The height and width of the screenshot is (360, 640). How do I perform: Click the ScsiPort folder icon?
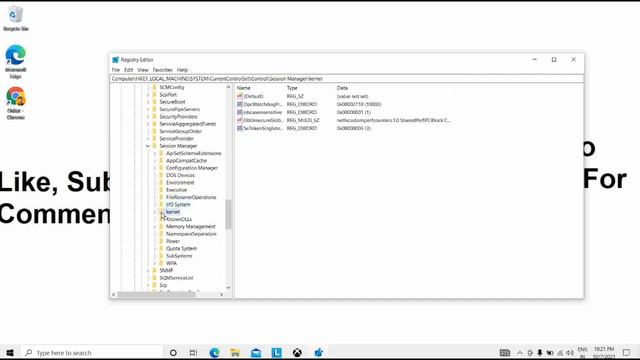point(154,94)
